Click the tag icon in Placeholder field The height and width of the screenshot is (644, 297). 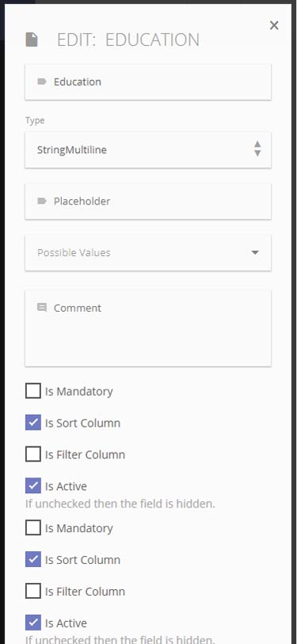click(42, 201)
